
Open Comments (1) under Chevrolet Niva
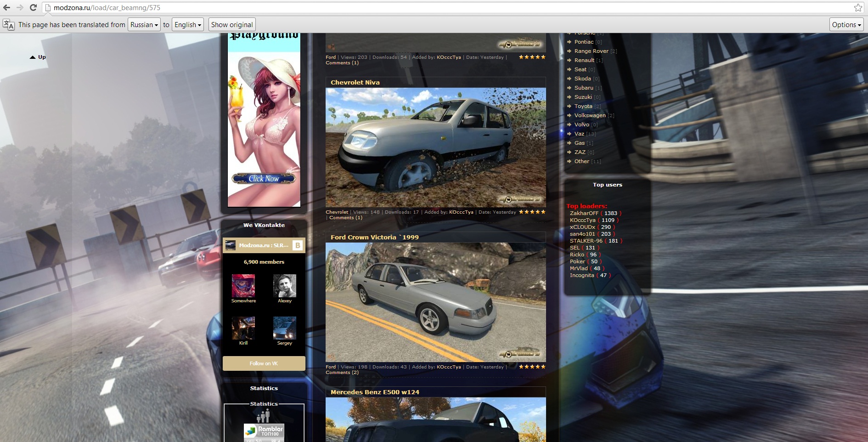346,218
